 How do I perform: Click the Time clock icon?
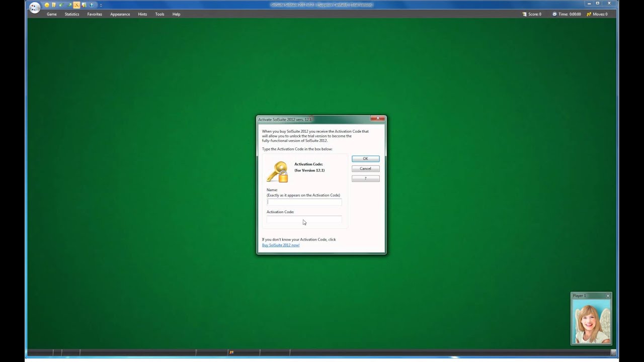554,14
